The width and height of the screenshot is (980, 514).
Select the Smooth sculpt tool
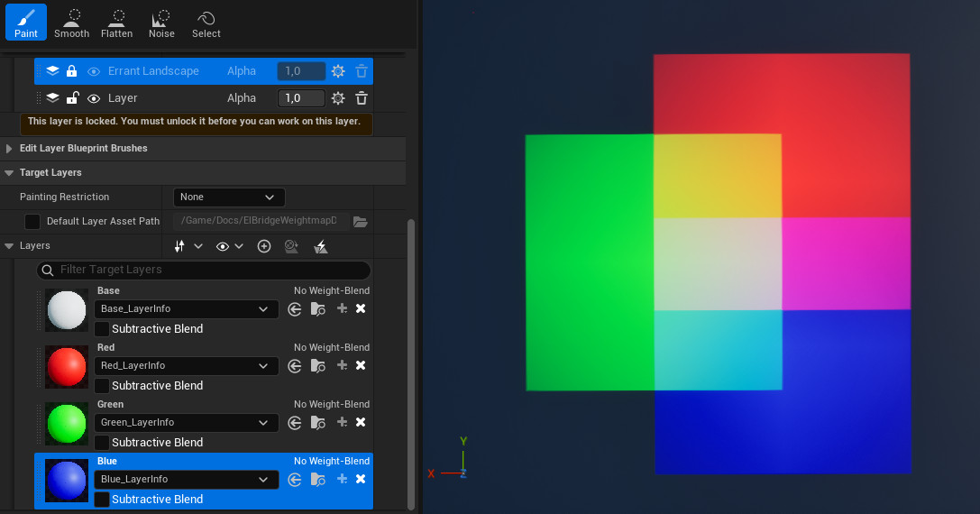coord(71,23)
